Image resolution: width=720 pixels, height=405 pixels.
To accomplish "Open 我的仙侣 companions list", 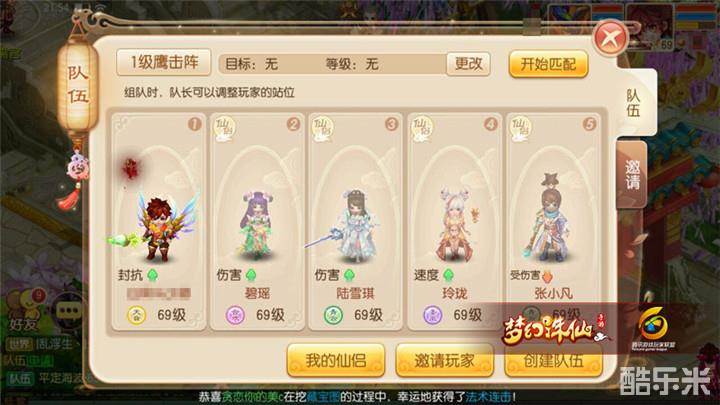I will point(336,360).
